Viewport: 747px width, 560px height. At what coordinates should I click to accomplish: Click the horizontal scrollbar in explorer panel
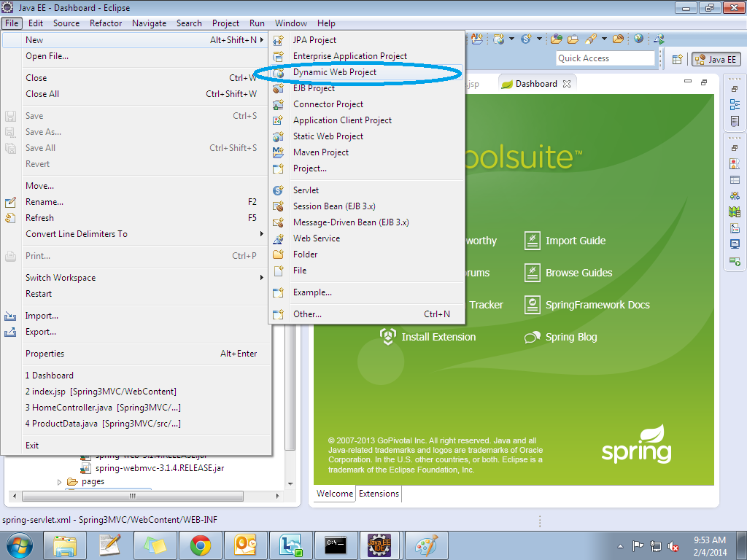[x=133, y=496]
